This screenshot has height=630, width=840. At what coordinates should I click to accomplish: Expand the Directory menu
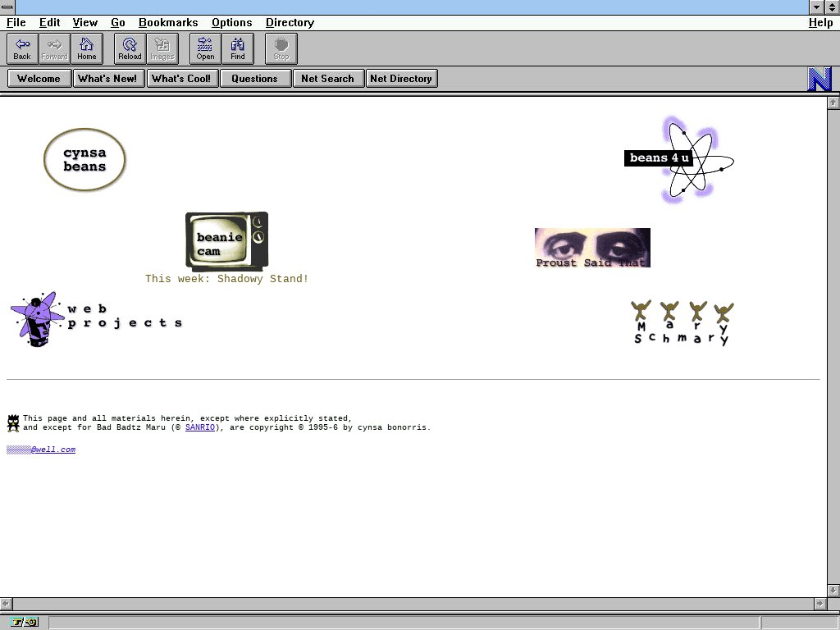(290, 23)
